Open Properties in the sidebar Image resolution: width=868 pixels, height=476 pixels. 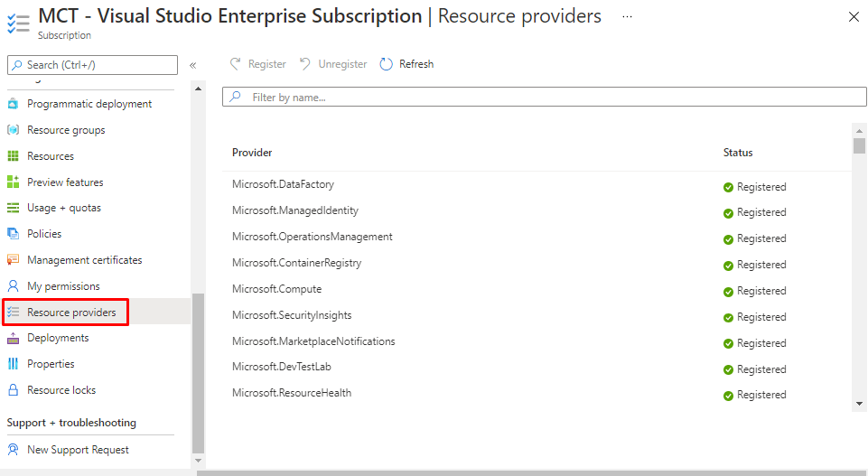point(51,364)
